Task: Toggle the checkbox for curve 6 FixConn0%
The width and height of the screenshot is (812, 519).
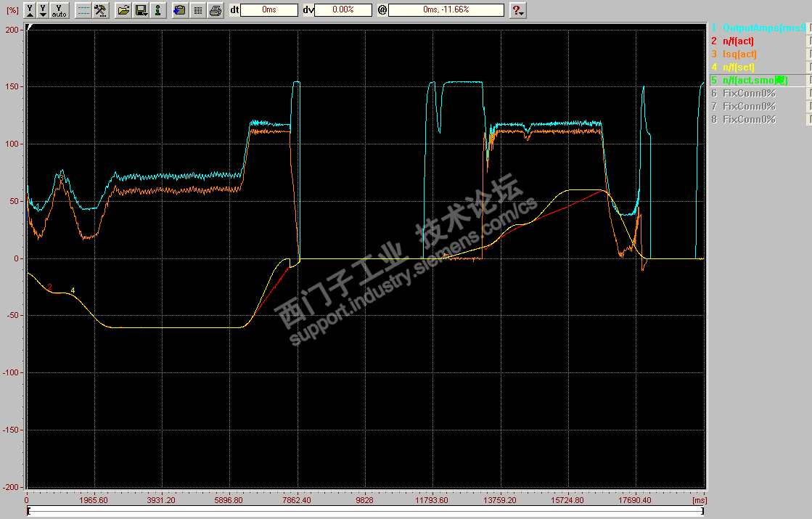Action: tap(809, 93)
